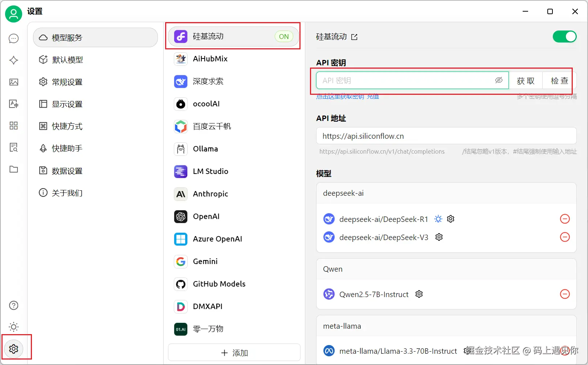Image resolution: width=588 pixels, height=365 pixels.
Task: Click the Gemini provider logo
Action: [181, 261]
